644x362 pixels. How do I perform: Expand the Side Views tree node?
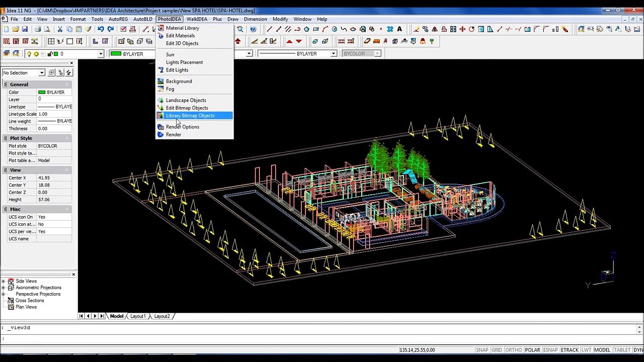click(x=4, y=281)
